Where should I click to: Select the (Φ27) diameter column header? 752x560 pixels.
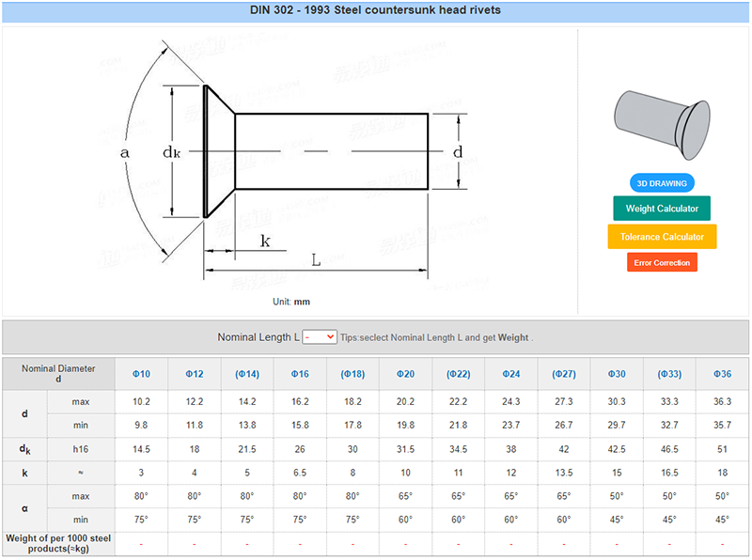(x=563, y=374)
